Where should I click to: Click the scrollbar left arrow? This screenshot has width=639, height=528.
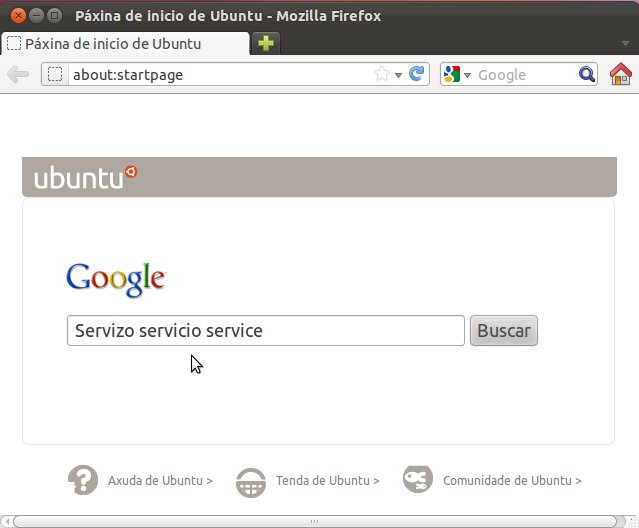(x=7, y=521)
